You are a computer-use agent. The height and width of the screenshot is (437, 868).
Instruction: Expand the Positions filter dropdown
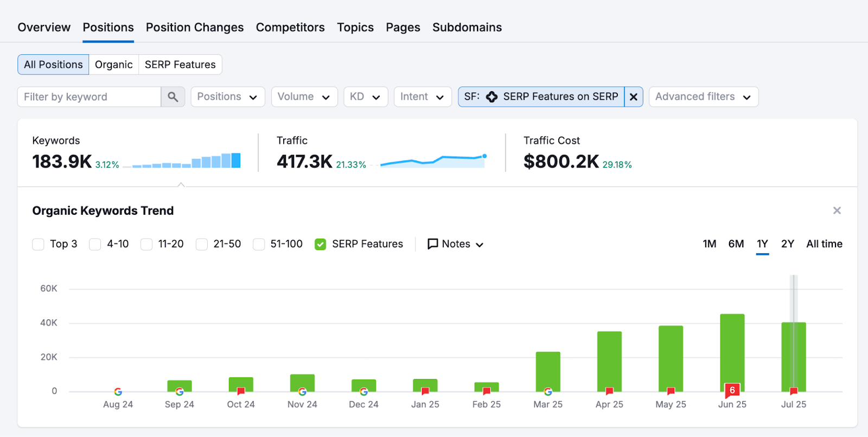coord(227,97)
